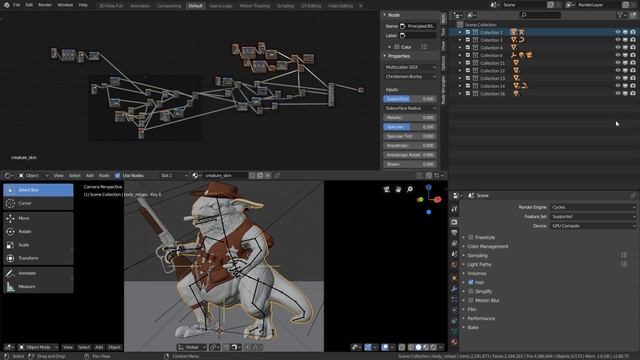
Task: Expand the Color Management panel
Action: [488, 247]
